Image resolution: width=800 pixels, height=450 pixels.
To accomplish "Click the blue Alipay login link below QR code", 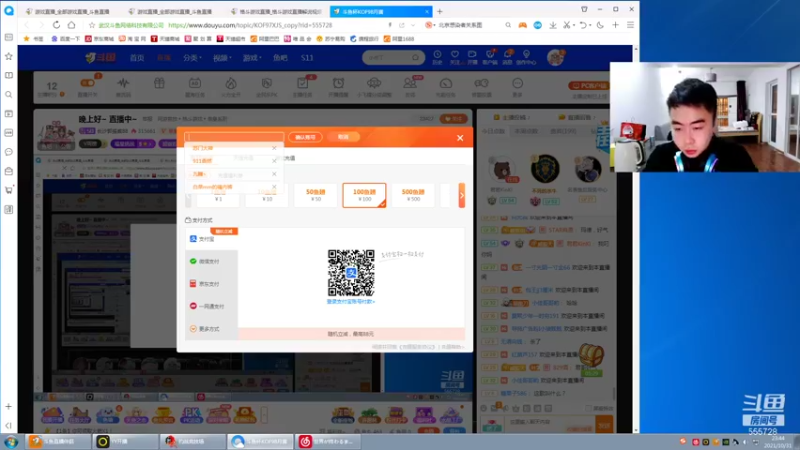I will (x=351, y=302).
